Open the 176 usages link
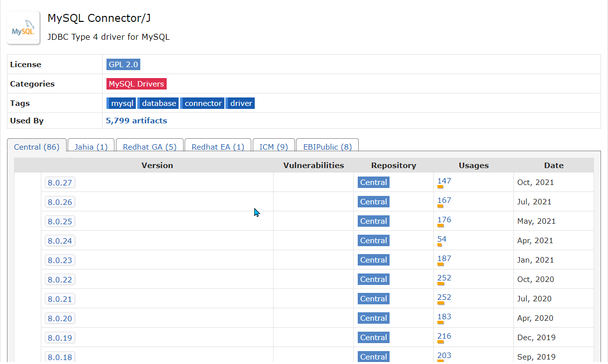This screenshot has height=364, width=608. pos(444,220)
